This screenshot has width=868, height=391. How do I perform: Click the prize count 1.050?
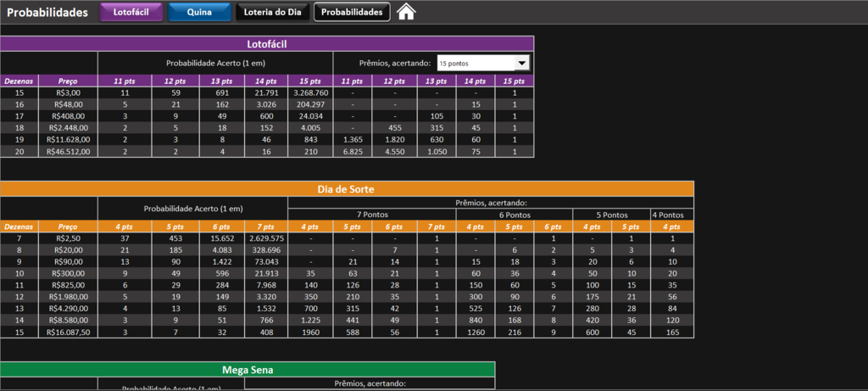point(437,151)
